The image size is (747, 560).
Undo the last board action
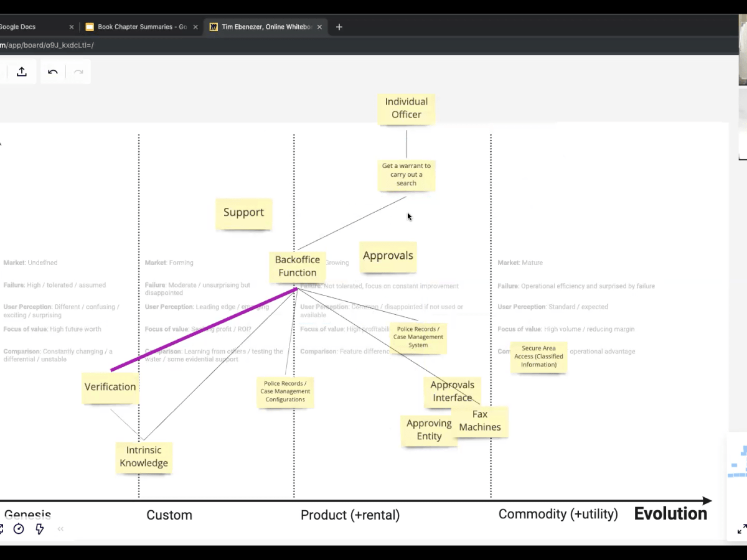point(53,72)
